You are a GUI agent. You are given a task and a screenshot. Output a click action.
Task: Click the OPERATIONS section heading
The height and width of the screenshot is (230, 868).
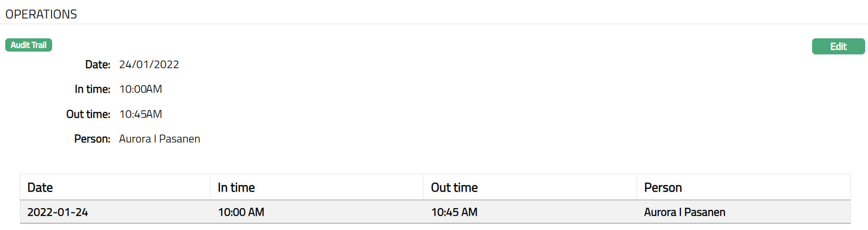tap(41, 14)
